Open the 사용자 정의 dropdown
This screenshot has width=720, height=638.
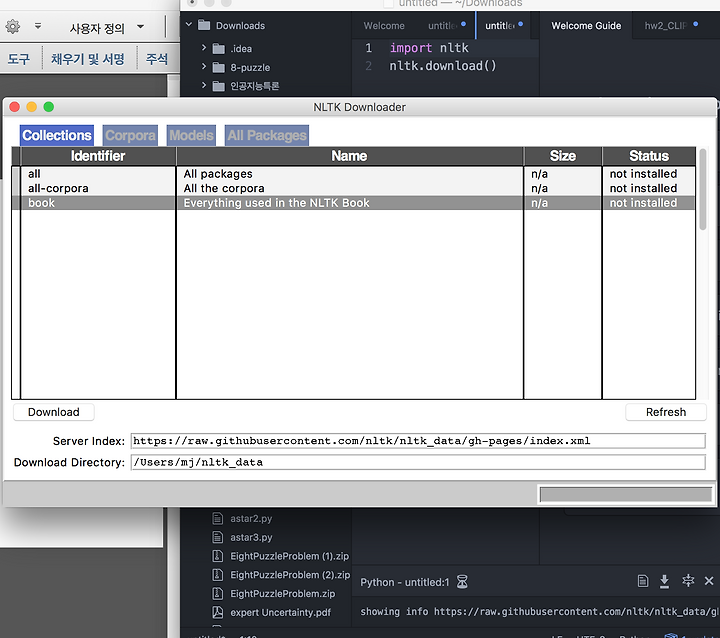[x=106, y=28]
